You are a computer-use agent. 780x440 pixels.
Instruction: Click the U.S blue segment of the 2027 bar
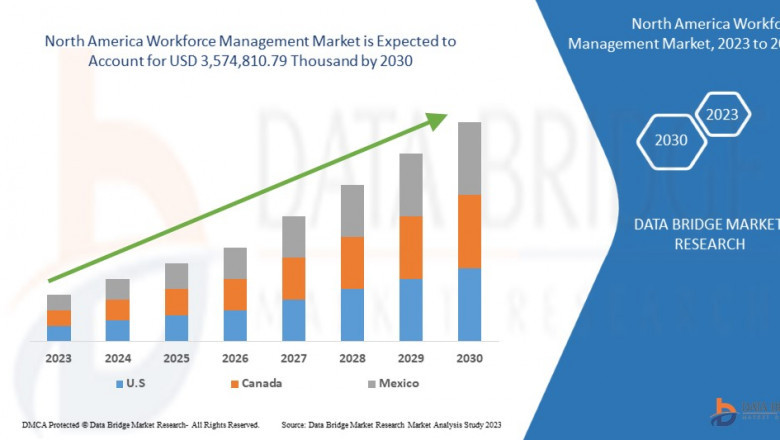click(293, 320)
